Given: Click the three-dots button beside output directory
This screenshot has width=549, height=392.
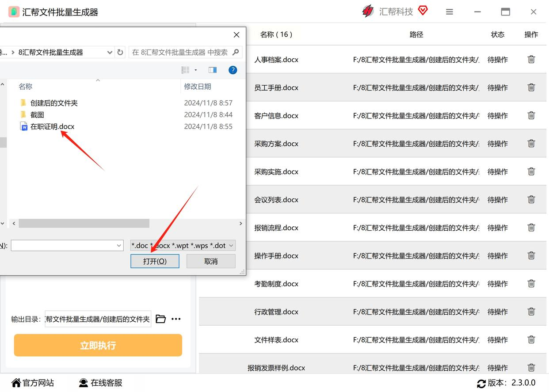Looking at the screenshot, I should (176, 319).
